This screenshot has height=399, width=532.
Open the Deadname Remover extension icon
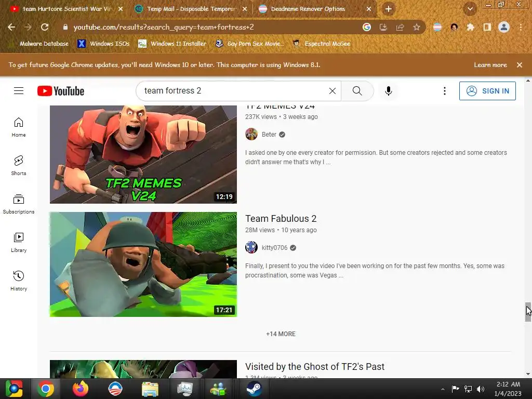437,27
